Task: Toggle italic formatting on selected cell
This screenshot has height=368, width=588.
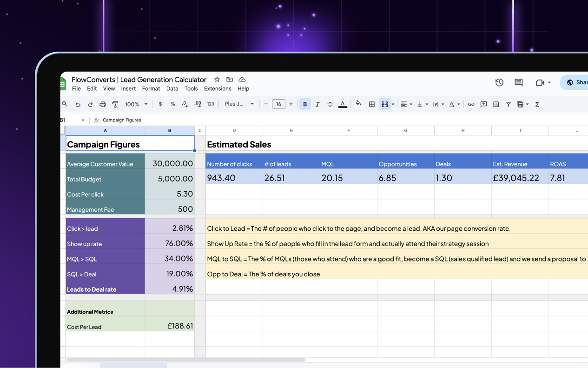Action: click(x=317, y=104)
